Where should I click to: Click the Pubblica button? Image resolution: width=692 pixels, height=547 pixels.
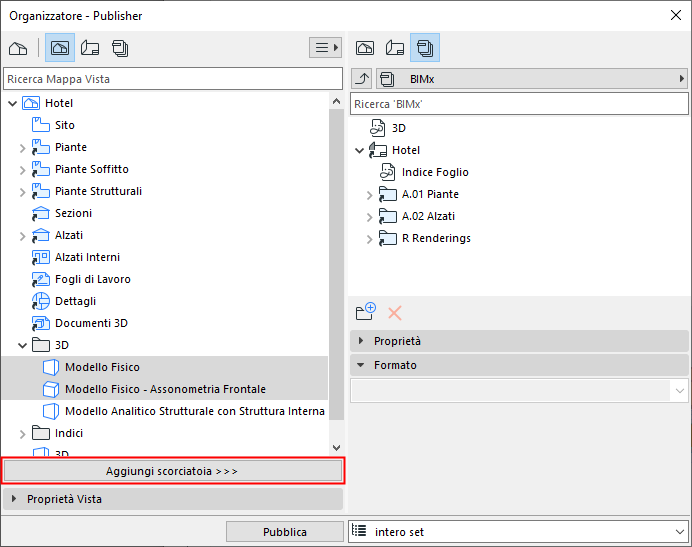point(285,532)
